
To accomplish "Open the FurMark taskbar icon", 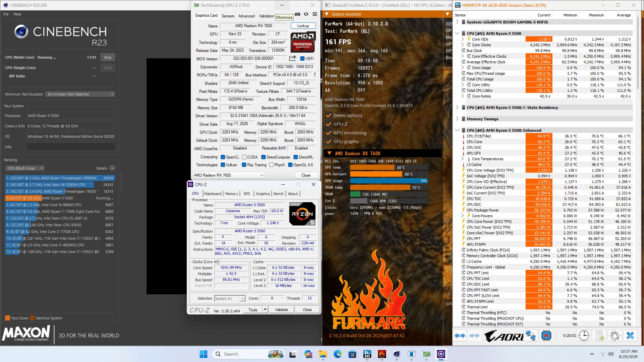I will pyautogui.click(x=382, y=354).
